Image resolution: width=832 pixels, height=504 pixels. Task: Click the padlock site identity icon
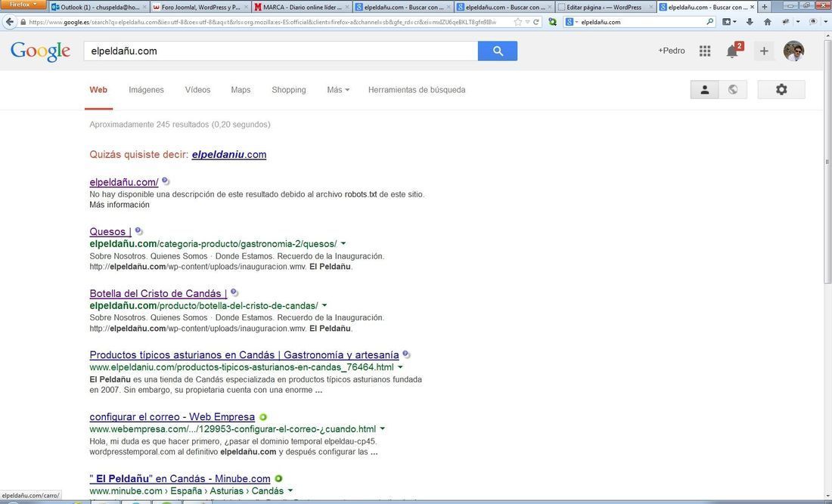tap(23, 22)
